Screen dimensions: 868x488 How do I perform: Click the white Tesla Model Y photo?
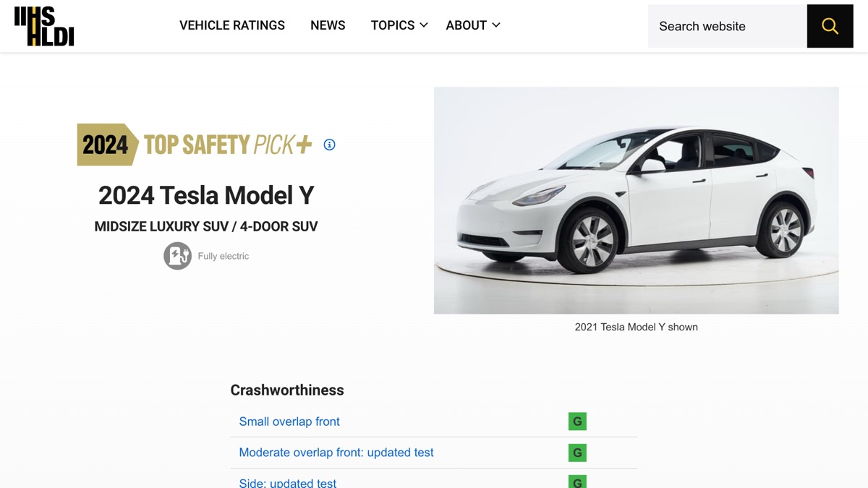point(637,200)
